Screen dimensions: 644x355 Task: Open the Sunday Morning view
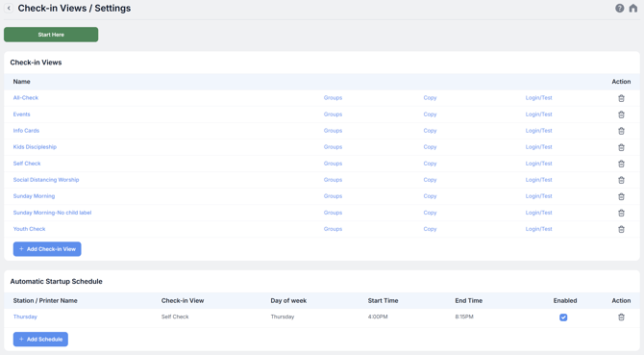coord(34,196)
